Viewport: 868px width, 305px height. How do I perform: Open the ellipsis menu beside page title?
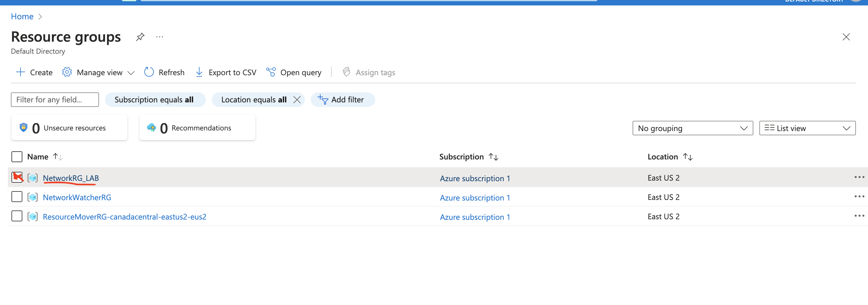pyautogui.click(x=160, y=37)
